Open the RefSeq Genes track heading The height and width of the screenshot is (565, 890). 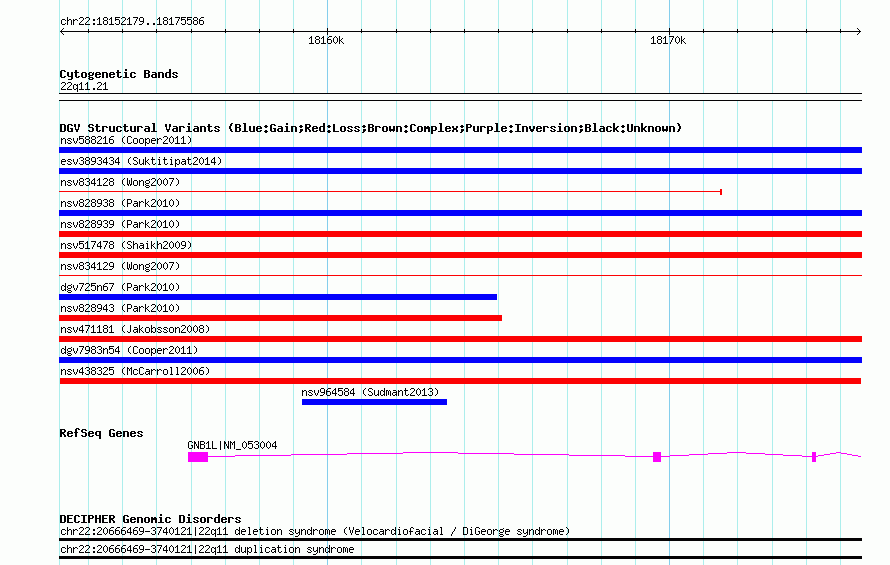(102, 433)
